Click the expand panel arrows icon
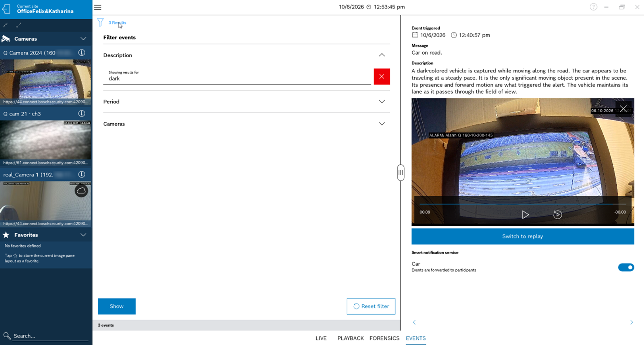The width and height of the screenshot is (644, 345). click(x=19, y=25)
